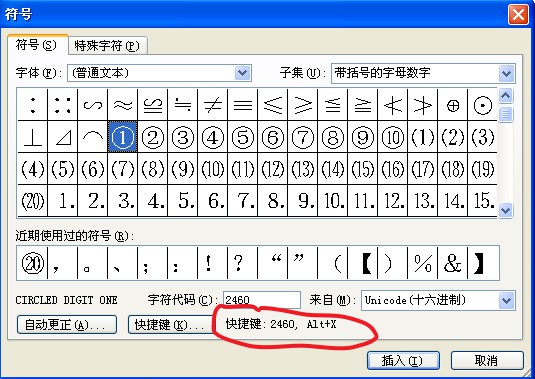
Task: Pick recently used exclamation mark symbol
Action: (x=213, y=263)
